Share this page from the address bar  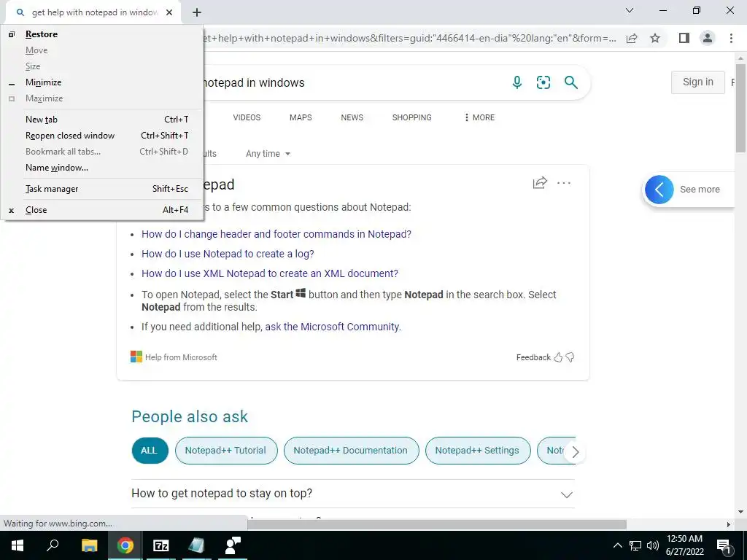632,39
